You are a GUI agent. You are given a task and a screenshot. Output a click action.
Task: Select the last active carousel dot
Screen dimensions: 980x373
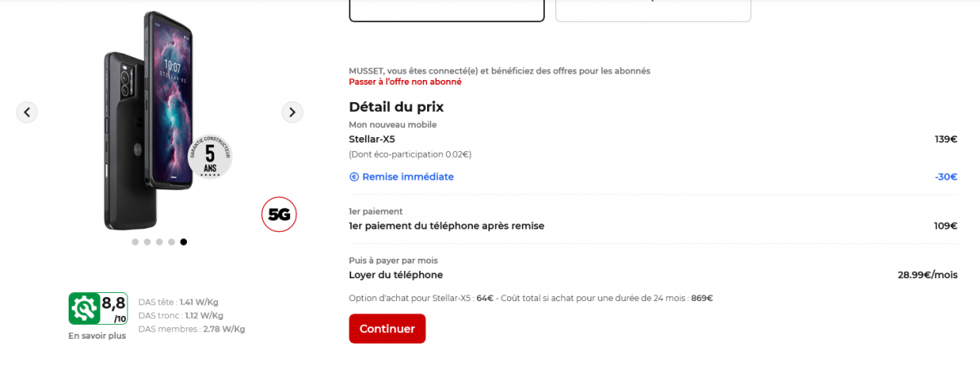click(x=184, y=242)
